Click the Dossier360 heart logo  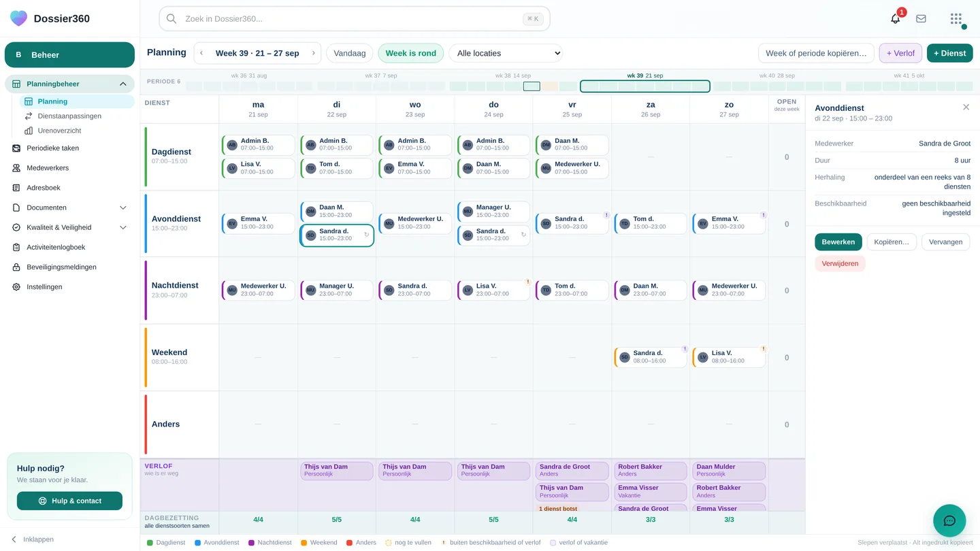[x=19, y=18]
